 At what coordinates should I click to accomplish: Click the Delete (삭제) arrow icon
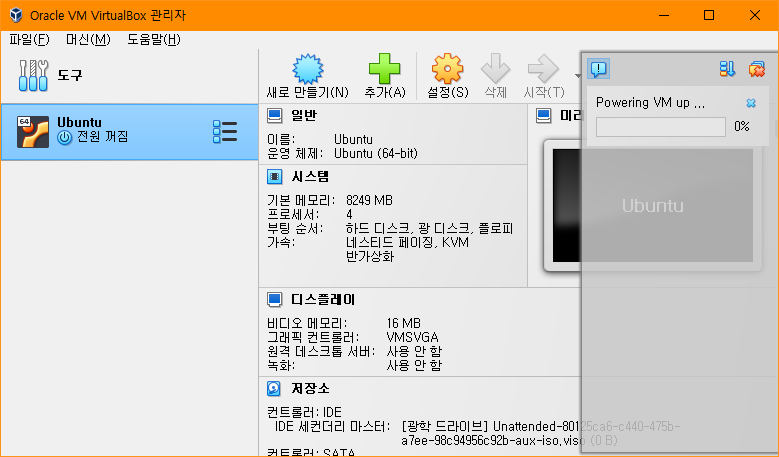tap(495, 69)
